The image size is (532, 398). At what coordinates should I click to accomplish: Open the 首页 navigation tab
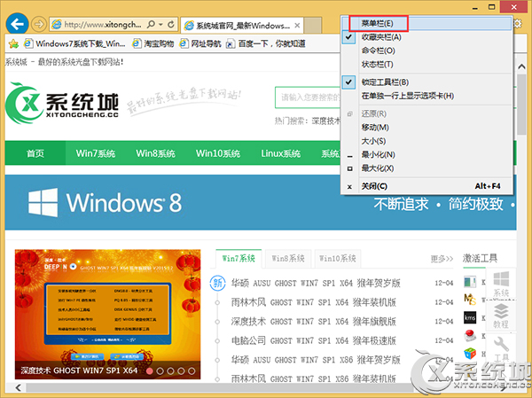click(35, 153)
